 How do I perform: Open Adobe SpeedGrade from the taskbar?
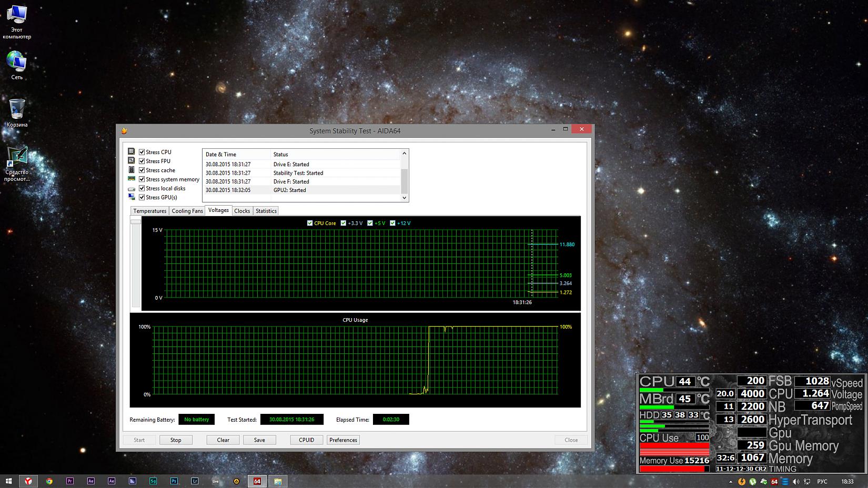coord(153,481)
